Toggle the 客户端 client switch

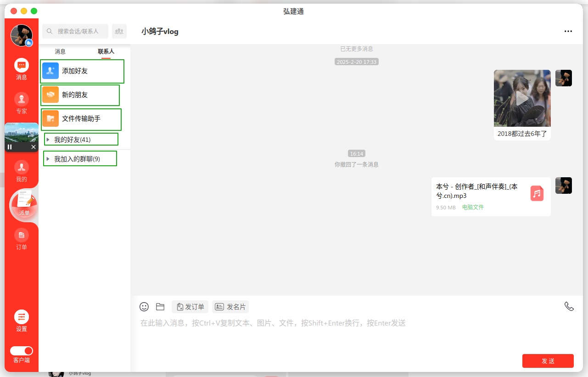pyautogui.click(x=22, y=351)
